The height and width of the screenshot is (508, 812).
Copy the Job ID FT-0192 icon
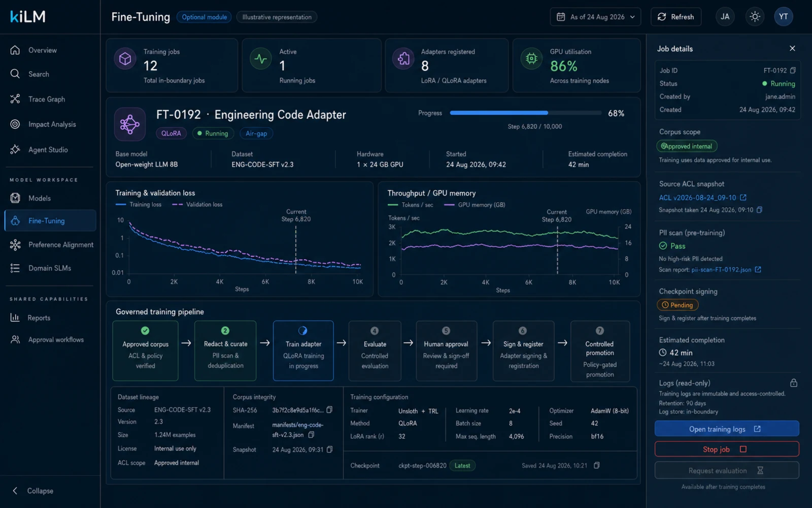coord(793,71)
